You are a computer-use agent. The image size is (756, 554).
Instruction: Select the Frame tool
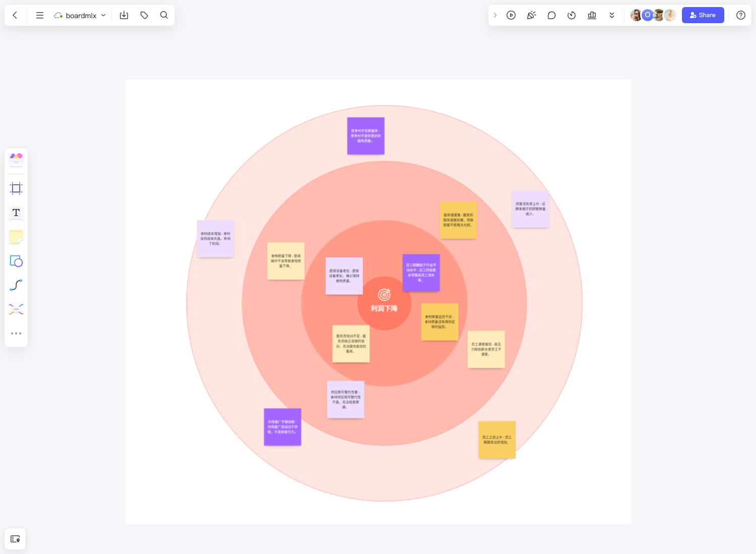[x=16, y=189]
